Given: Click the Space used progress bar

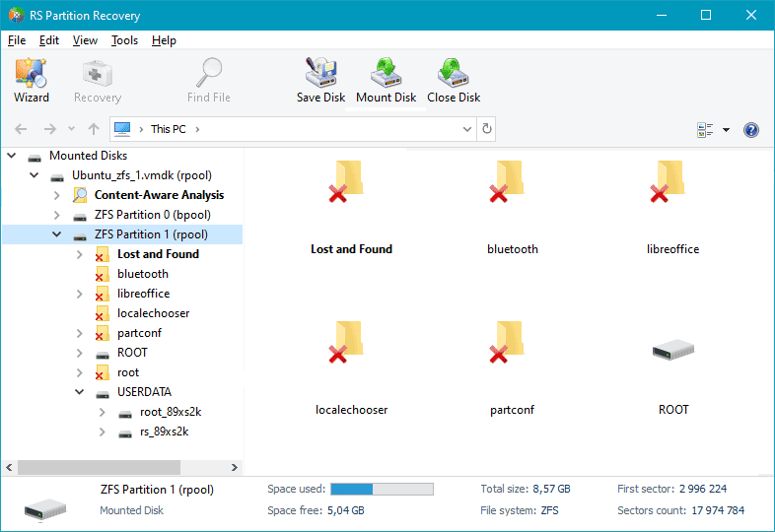Looking at the screenshot, I should tap(382, 489).
